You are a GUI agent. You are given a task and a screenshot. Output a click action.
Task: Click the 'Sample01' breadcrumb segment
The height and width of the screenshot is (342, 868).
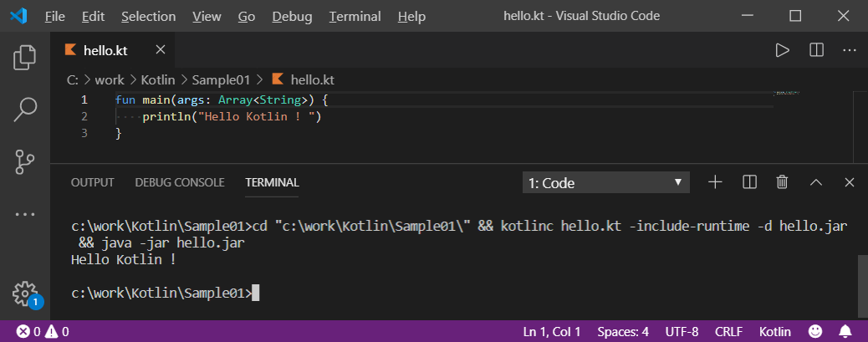pyautogui.click(x=222, y=80)
